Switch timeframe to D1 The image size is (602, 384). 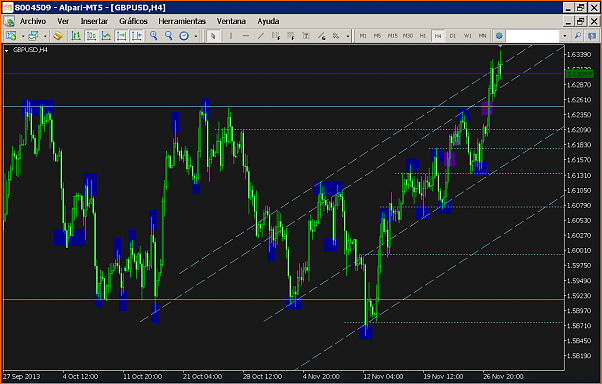453,36
